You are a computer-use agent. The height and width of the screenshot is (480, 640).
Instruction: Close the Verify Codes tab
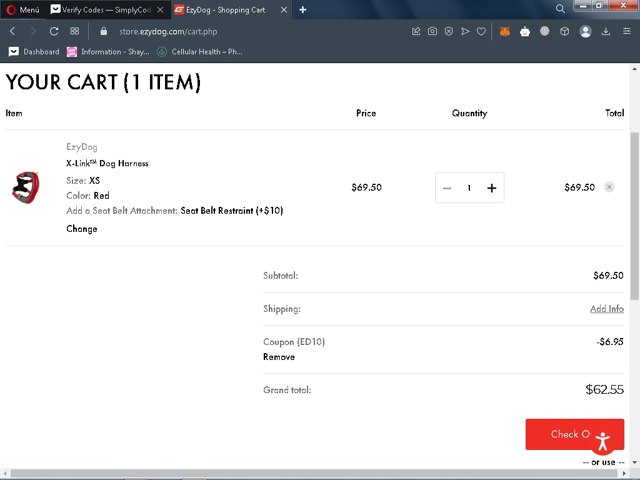(x=160, y=10)
